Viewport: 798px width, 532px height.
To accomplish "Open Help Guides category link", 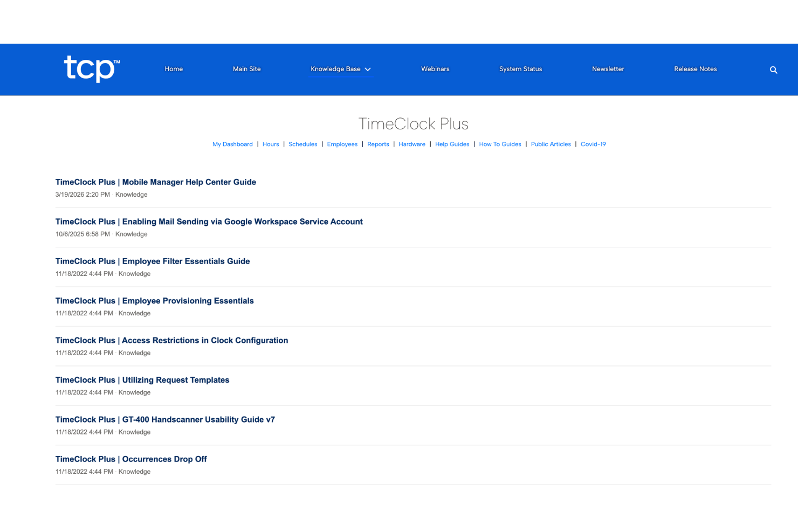I will 452,144.
